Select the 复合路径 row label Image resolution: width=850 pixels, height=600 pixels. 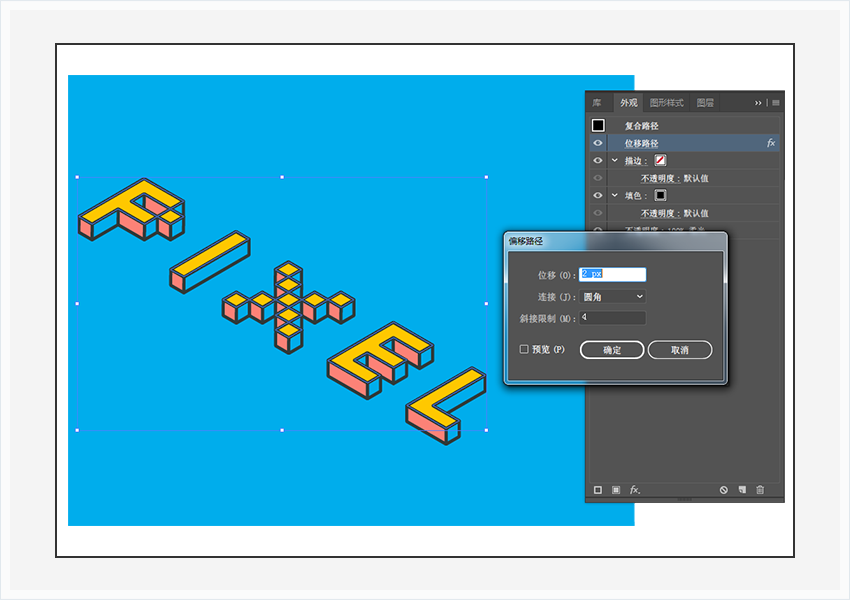(641, 126)
